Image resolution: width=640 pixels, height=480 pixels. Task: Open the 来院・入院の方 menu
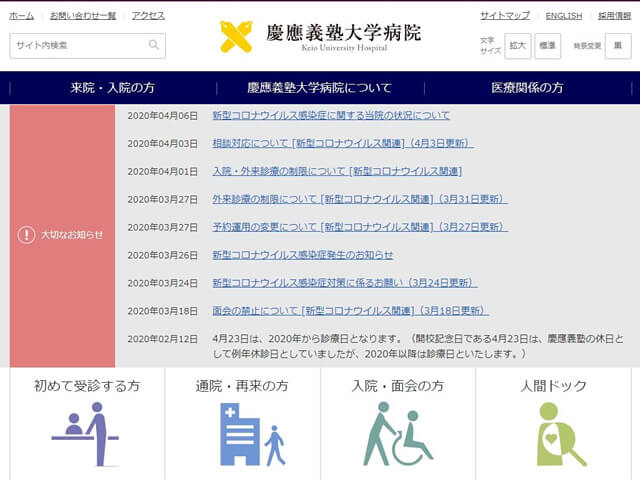[113, 88]
